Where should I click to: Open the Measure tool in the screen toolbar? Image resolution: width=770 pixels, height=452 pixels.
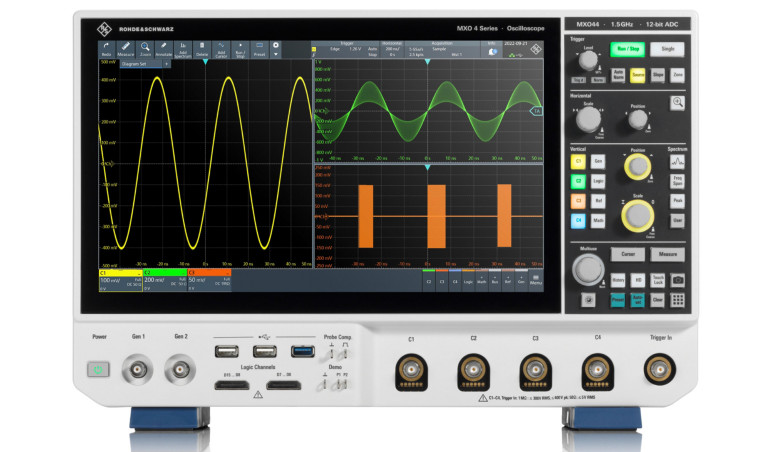[x=126, y=50]
